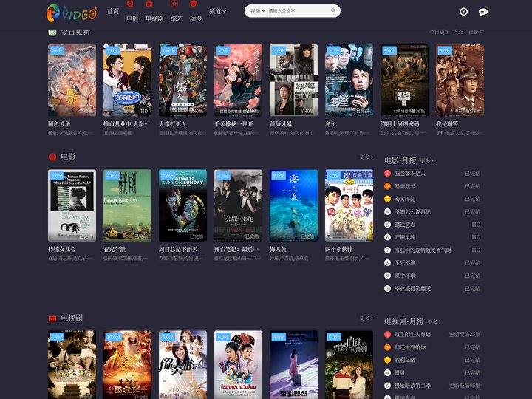Image resolution: width=532 pixels, height=399 pixels.
Task: Click 更多 beside 电视剧·月榜
Action: coord(434,321)
